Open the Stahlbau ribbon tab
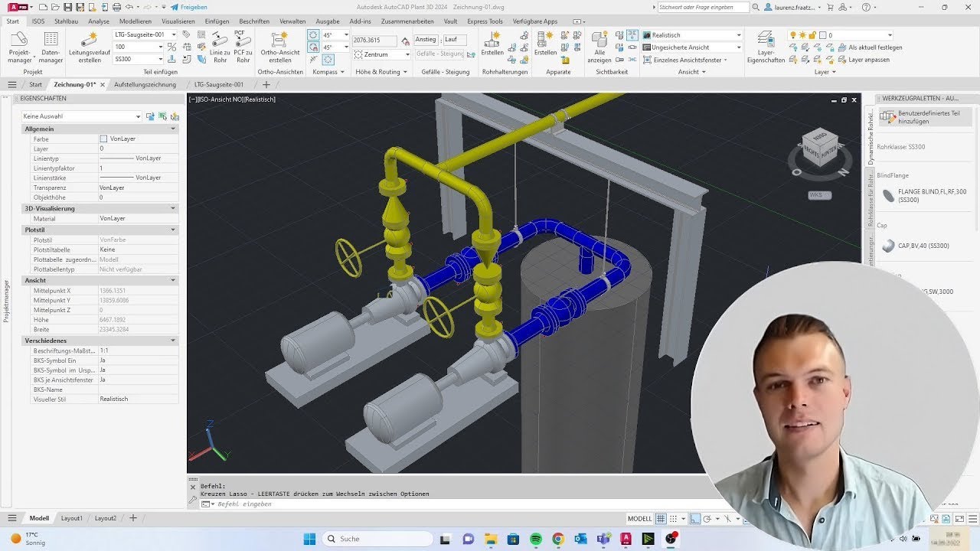This screenshot has height=551, width=980. (x=67, y=21)
